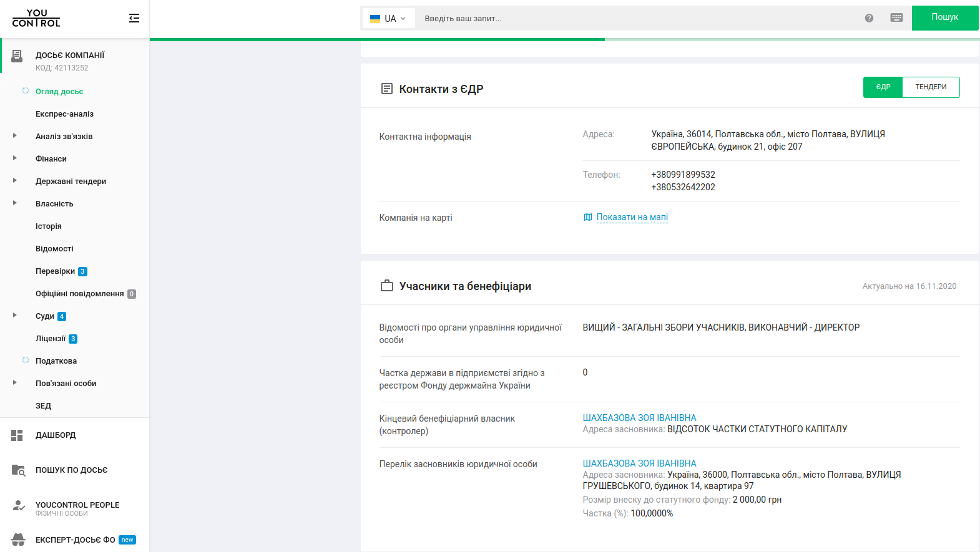
Task: Click the help question mark icon
Action: click(x=869, y=18)
